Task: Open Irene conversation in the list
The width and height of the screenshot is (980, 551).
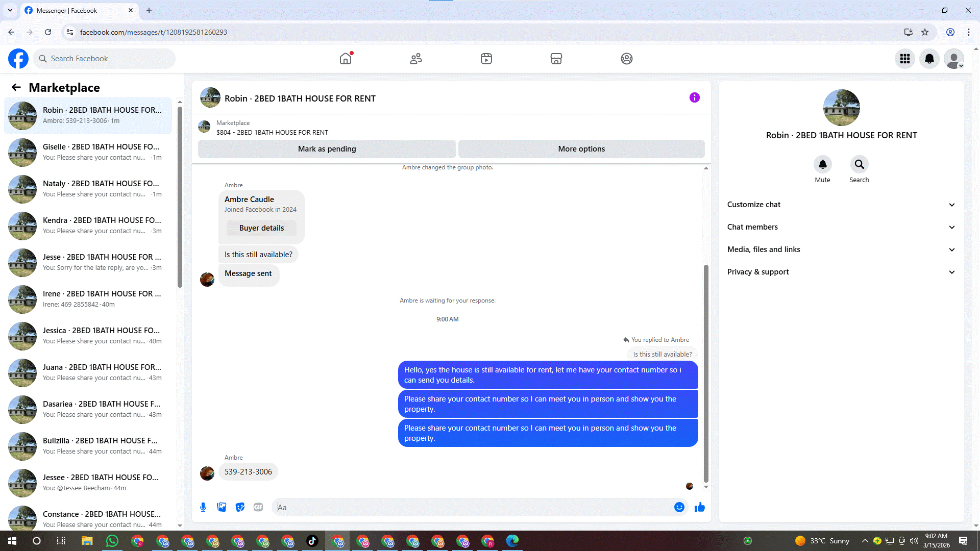Action: (88, 299)
